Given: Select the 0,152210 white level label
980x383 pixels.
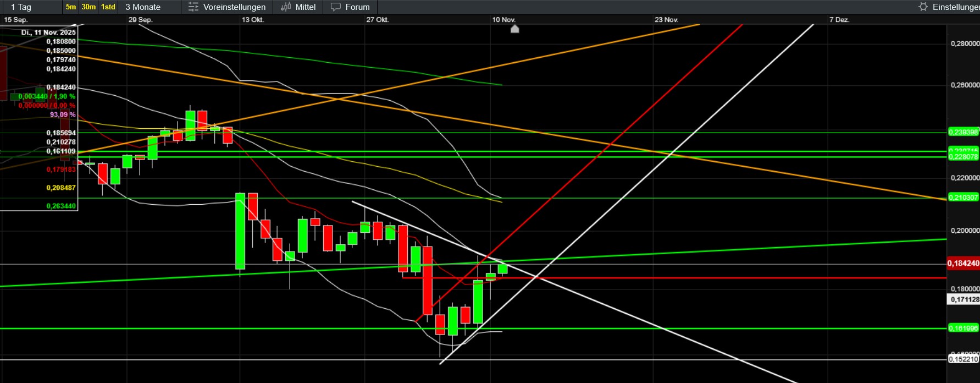Looking at the screenshot, I should pos(964,359).
